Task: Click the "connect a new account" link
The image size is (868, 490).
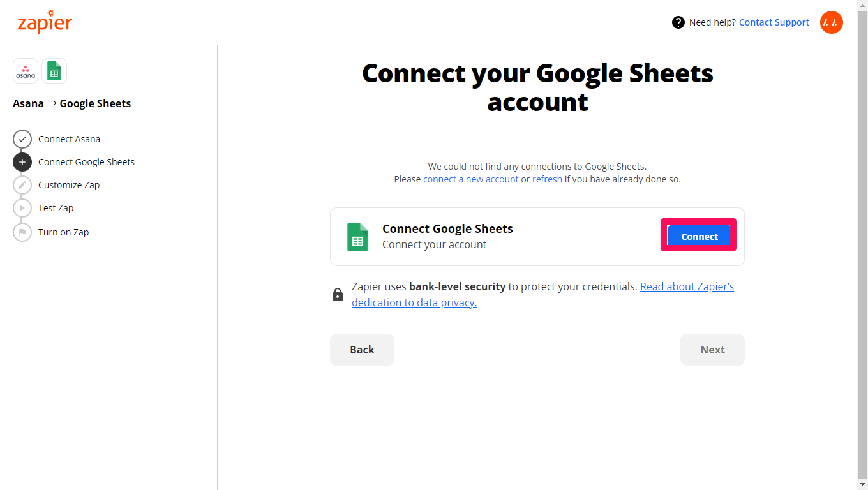Action: click(470, 179)
